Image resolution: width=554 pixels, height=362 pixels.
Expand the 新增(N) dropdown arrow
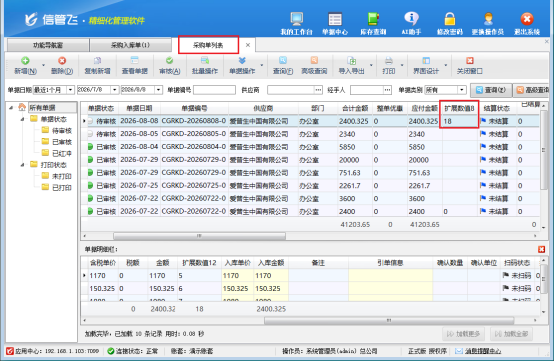click(x=43, y=65)
